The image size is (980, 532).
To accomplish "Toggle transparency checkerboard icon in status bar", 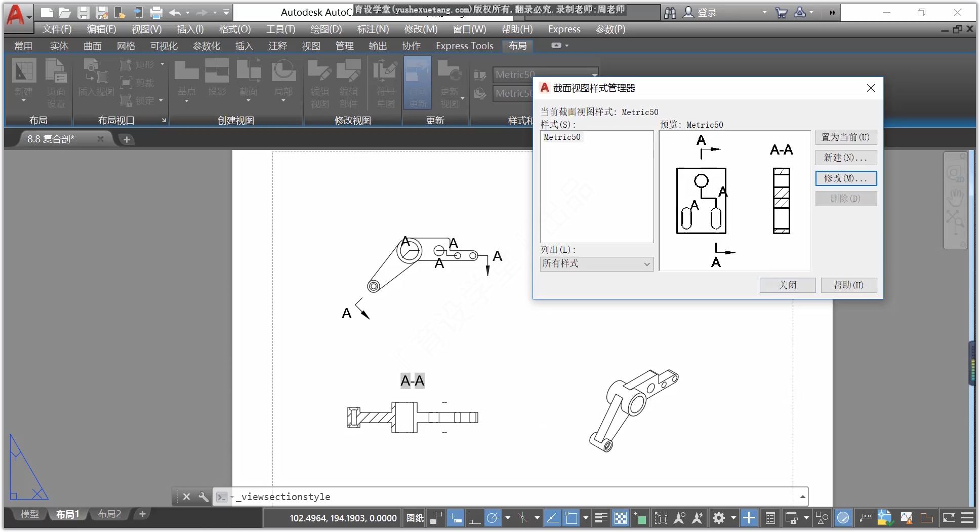I will click(621, 518).
